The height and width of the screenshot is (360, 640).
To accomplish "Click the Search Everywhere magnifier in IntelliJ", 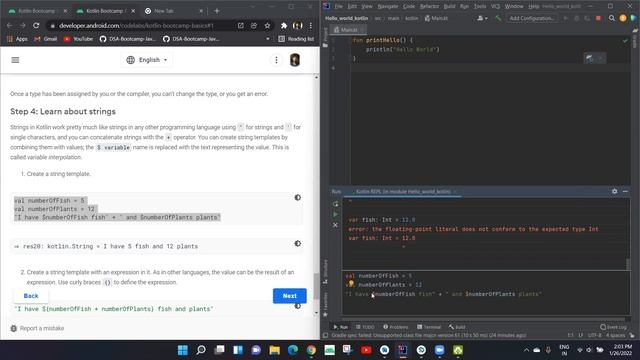I will click(611, 18).
